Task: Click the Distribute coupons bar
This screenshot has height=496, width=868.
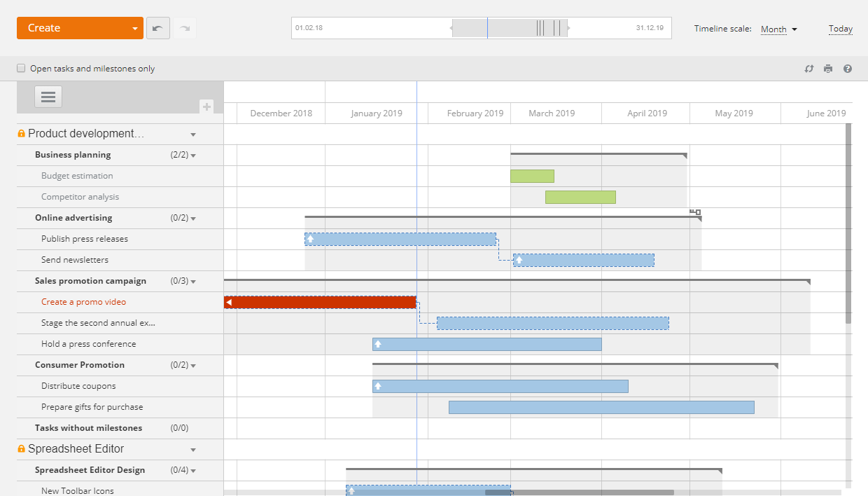Action: 500,386
